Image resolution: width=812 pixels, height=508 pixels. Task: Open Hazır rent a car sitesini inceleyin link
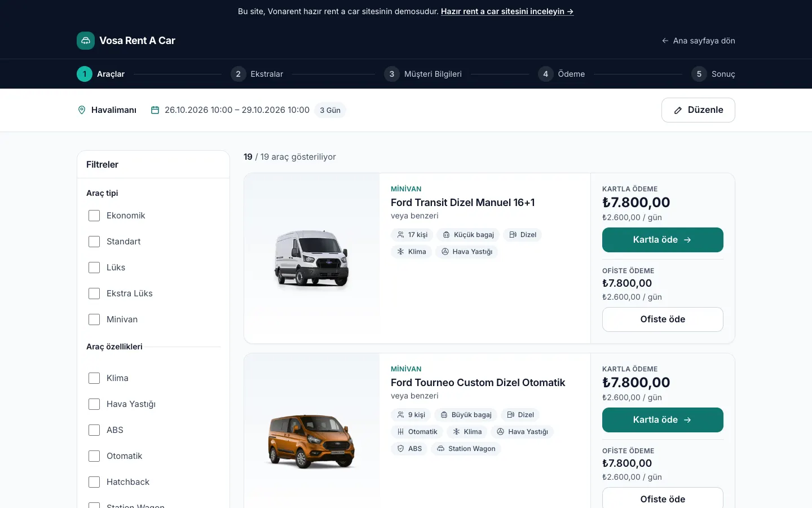pos(507,11)
